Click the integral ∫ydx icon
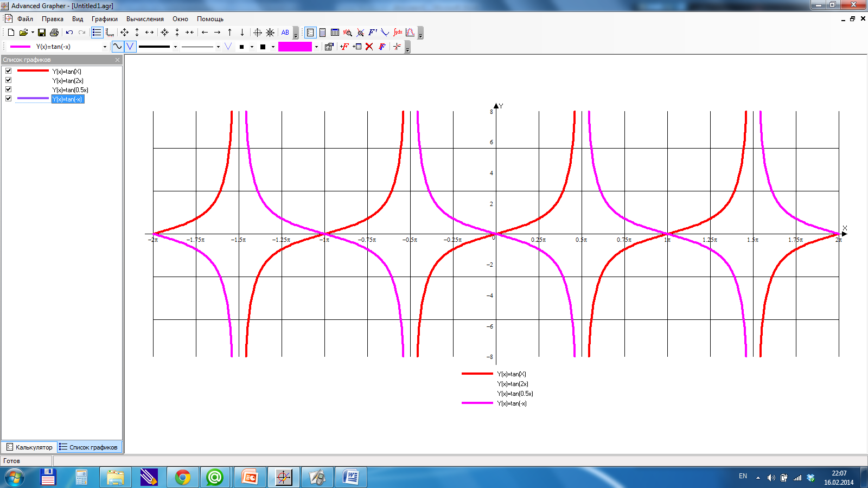The height and width of the screenshot is (488, 868). pos(398,33)
